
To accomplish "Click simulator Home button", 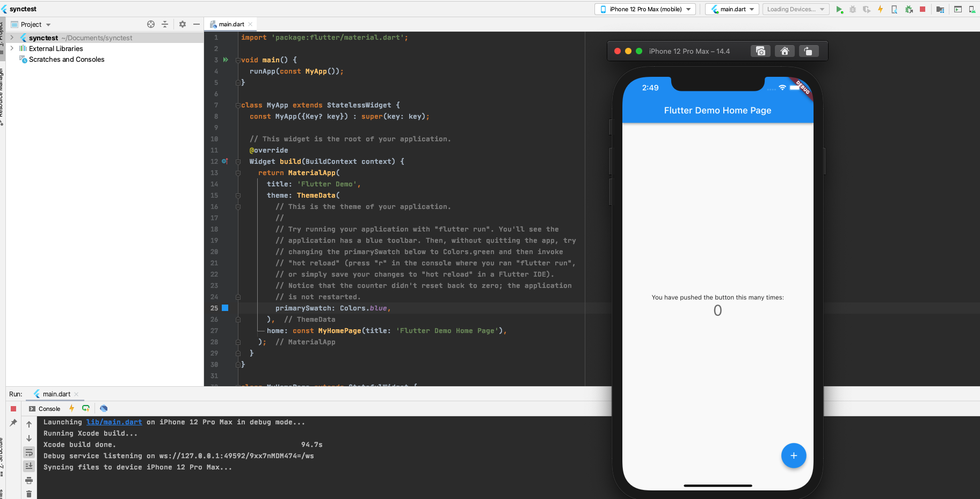I will click(x=785, y=51).
